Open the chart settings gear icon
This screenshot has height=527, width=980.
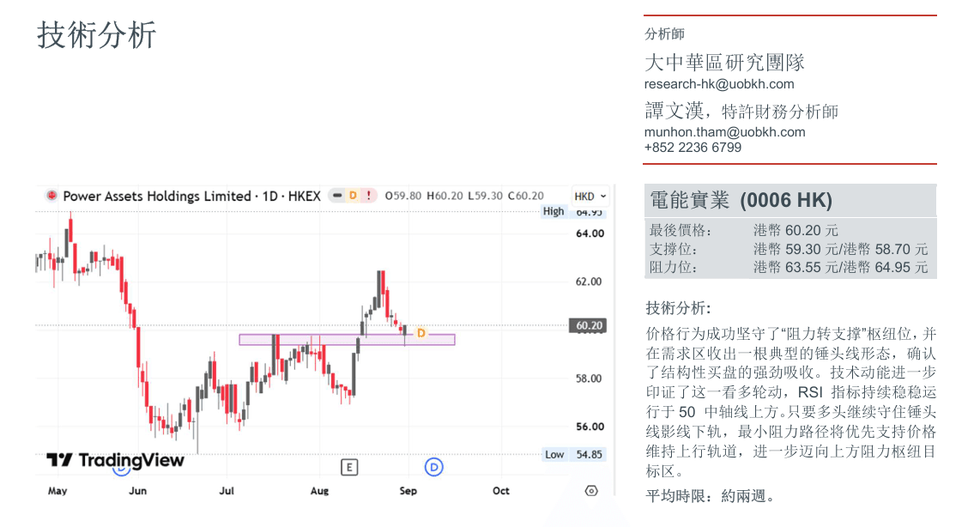591,491
